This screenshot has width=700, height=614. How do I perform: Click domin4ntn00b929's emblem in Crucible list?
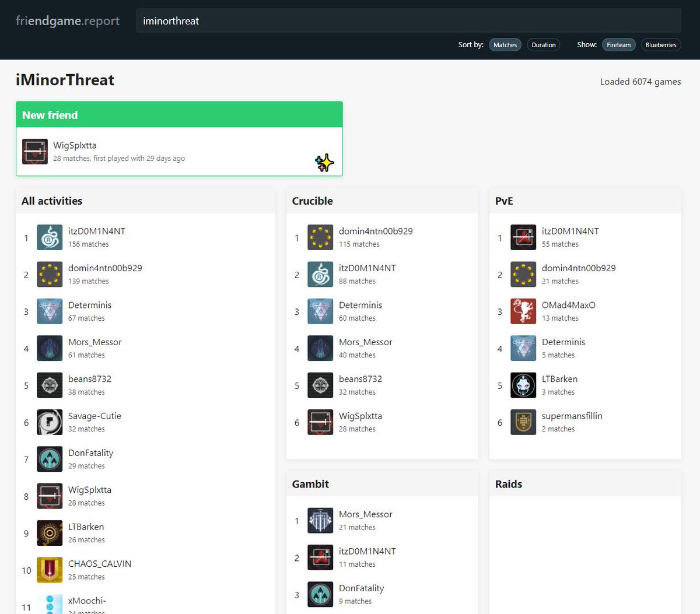tap(320, 237)
